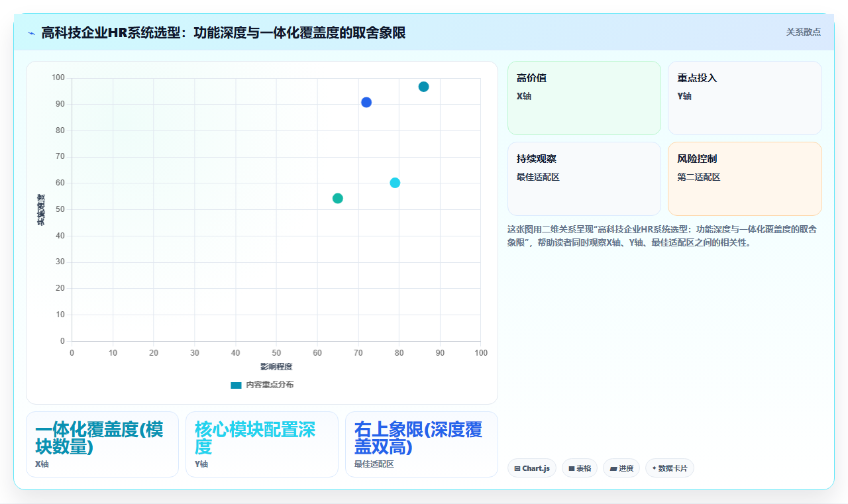Screen dimensions: 848x504
Task: Click the Chart.js tag chip
Action: click(532, 468)
